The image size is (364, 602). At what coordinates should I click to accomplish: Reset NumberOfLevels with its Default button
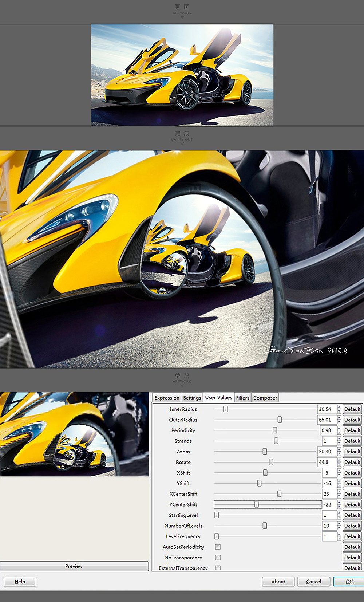coord(352,526)
